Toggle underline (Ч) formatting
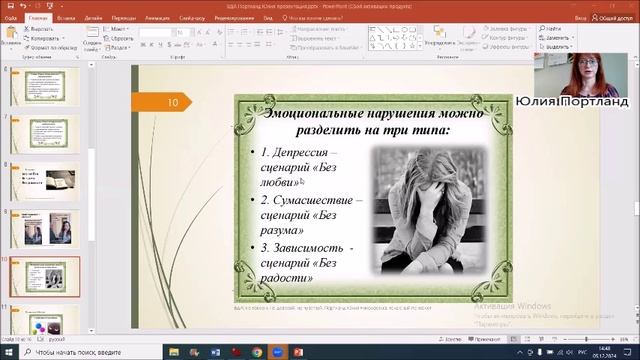 (x=160, y=44)
